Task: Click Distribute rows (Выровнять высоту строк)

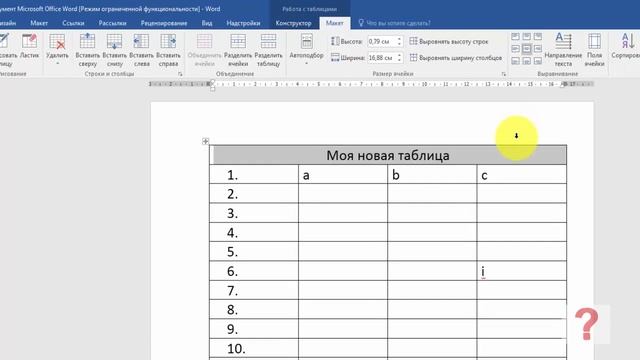Action: (449, 41)
